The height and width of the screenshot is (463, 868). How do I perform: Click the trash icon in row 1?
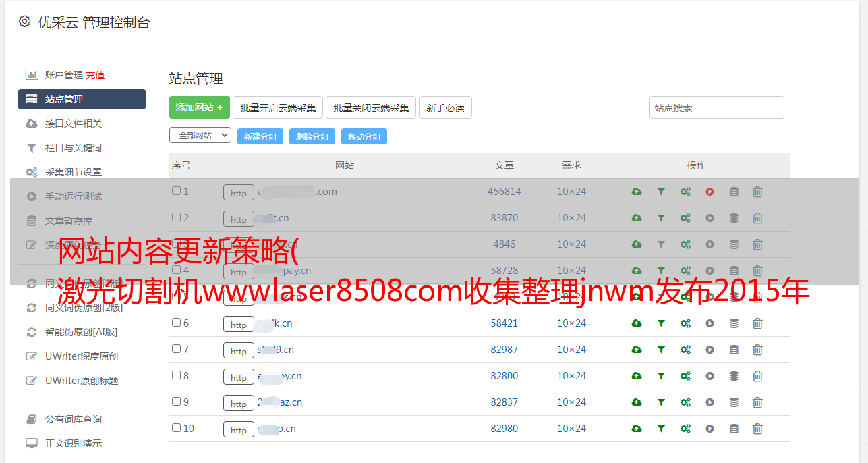point(757,192)
